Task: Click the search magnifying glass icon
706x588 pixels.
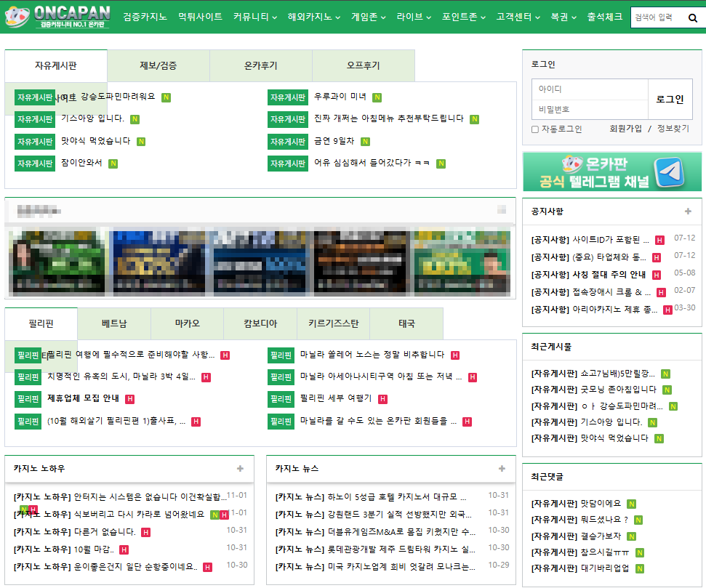Action: [x=692, y=17]
